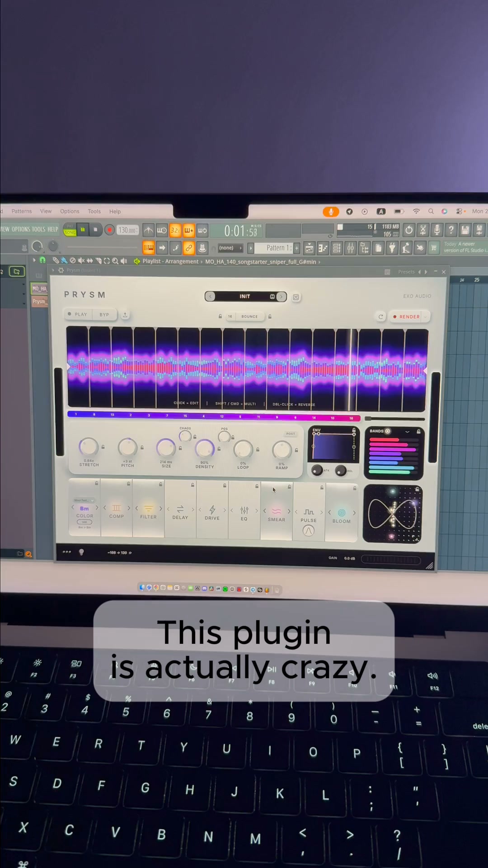This screenshot has height=868, width=488.
Task: Open TOOLS in FL Studio's own menu
Action: 38,229
